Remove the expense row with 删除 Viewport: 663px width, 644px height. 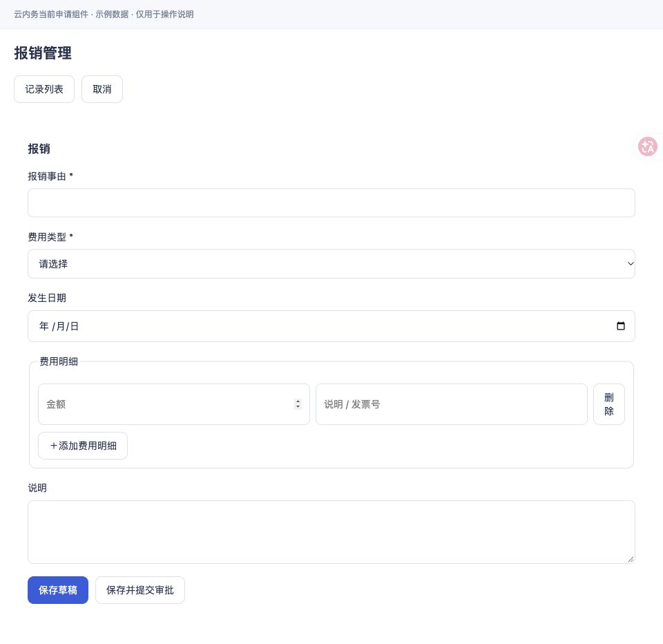pos(609,404)
